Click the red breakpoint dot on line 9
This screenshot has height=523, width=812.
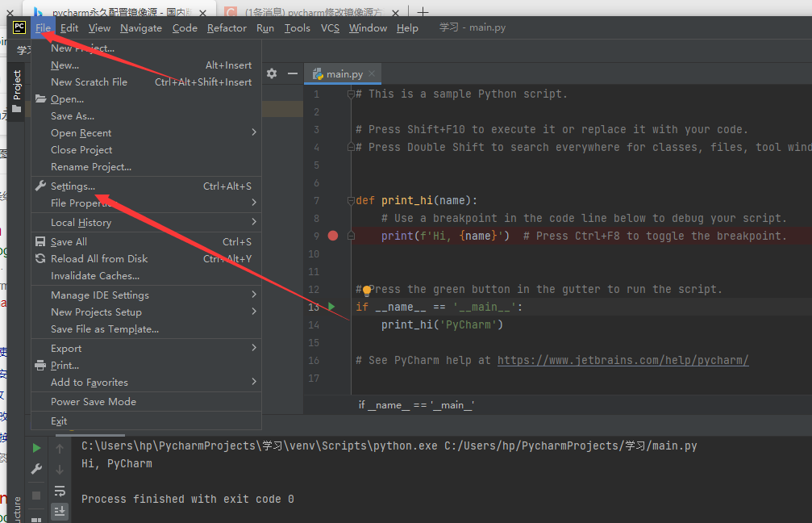click(x=333, y=236)
